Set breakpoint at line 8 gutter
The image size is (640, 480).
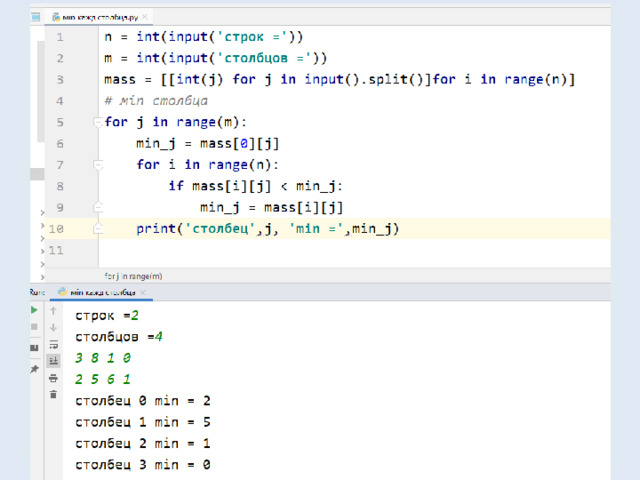(x=78, y=186)
